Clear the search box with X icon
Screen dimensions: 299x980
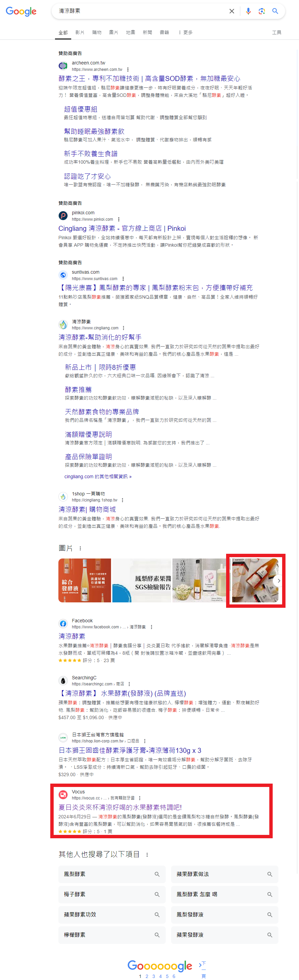coord(232,11)
